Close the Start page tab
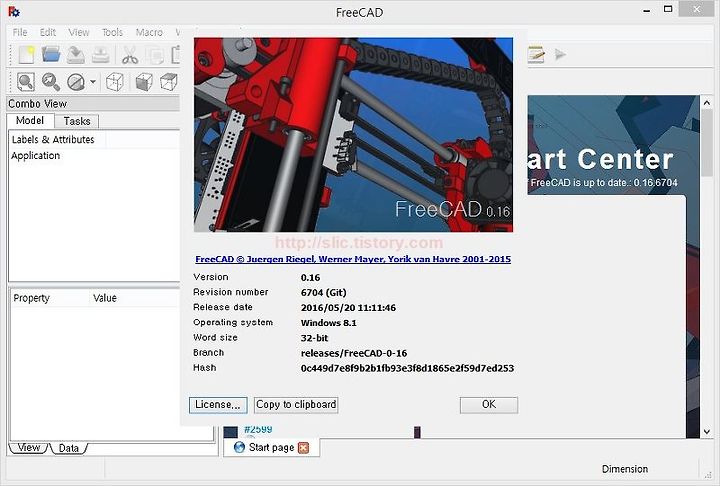 [x=304, y=447]
